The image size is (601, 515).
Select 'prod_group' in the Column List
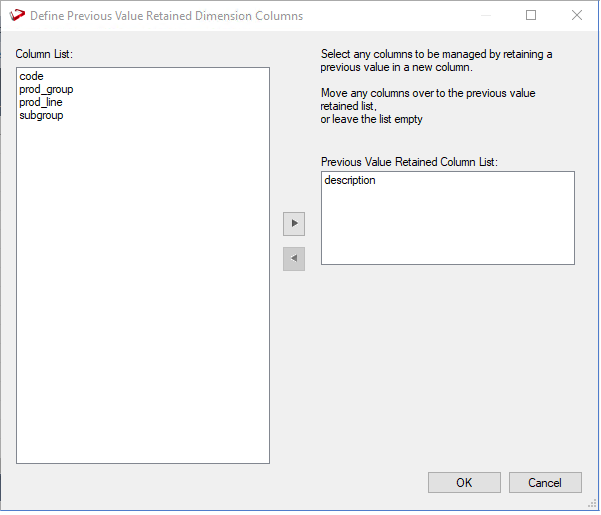point(46,89)
